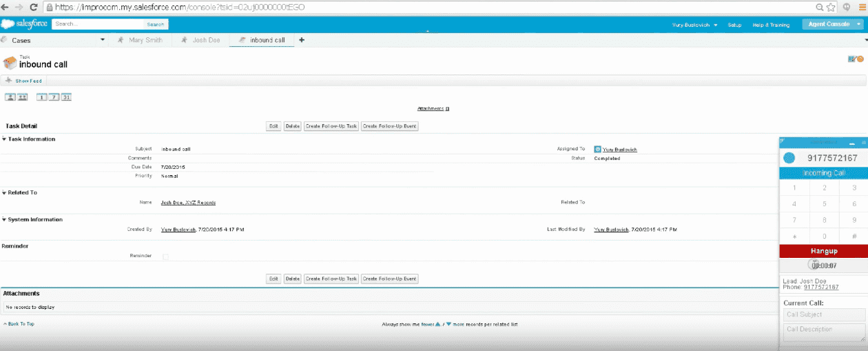Collapse the System Information section
This screenshot has height=351, width=868.
coord(4,220)
